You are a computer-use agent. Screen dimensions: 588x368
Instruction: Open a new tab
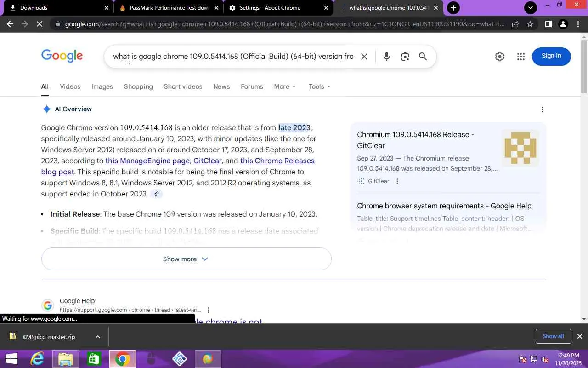[x=453, y=8]
